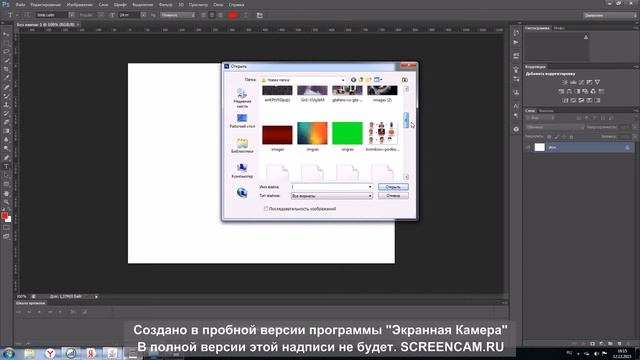The height and width of the screenshot is (360, 640).
Task: Open Недавние места in dialog sidebar
Action: [x=242, y=98]
